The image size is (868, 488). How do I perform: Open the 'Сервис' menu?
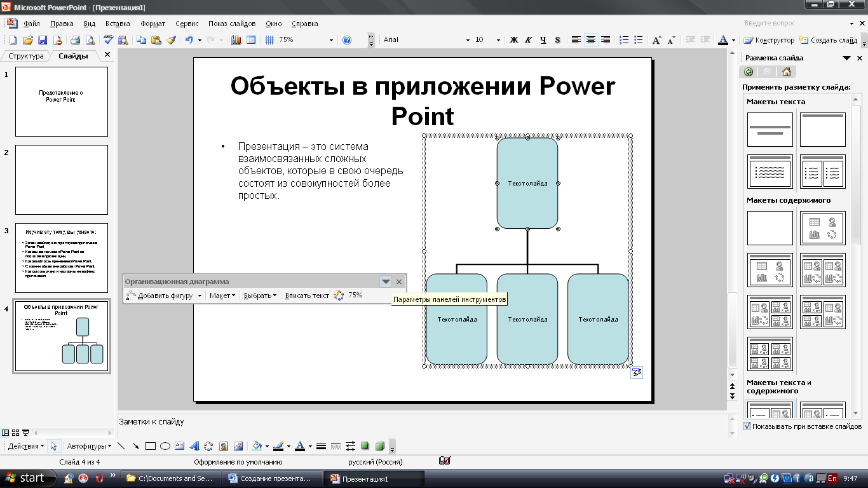[x=187, y=24]
